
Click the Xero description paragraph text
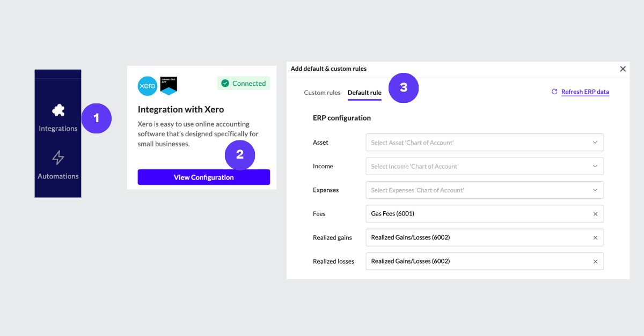[198, 134]
